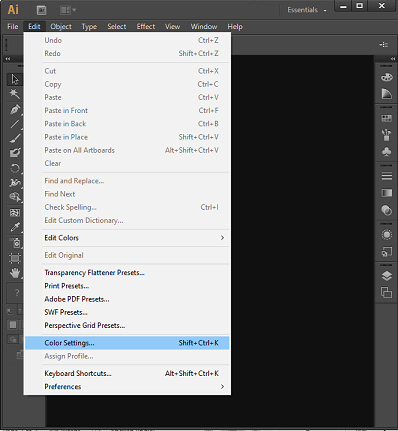Select the Selection tool arrow
Image resolution: width=398 pixels, height=431 pixels.
pos(15,79)
